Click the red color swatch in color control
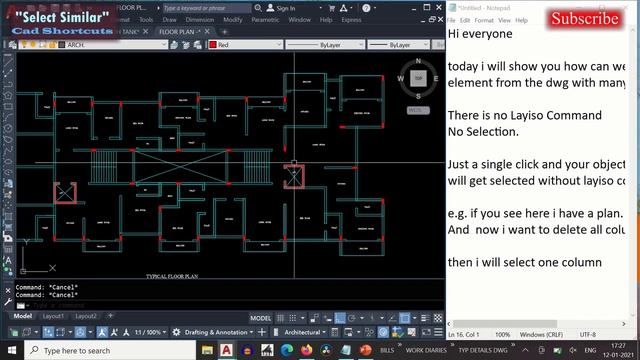Viewport: 640px width, 360px height. [x=213, y=45]
